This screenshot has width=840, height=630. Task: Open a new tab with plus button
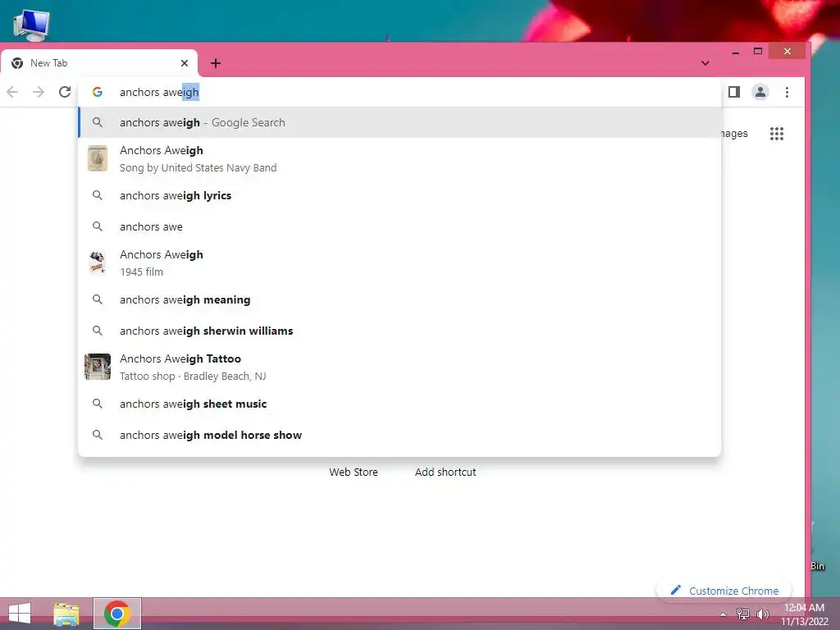[x=216, y=63]
